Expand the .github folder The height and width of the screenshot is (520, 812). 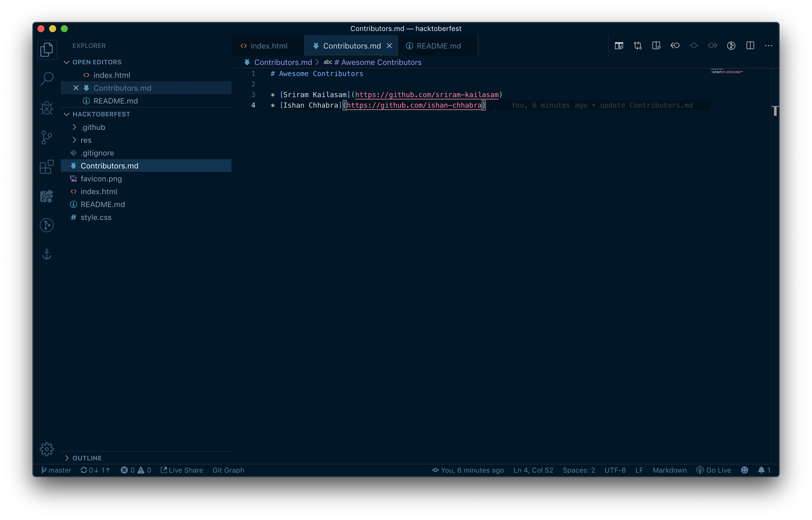[92, 127]
